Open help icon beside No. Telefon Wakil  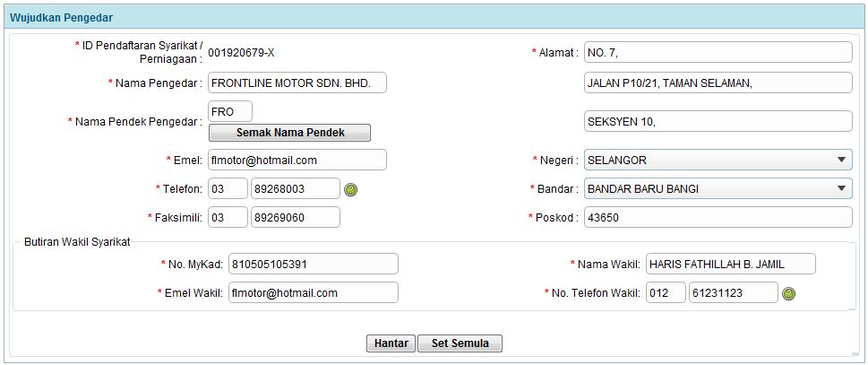[x=789, y=293]
